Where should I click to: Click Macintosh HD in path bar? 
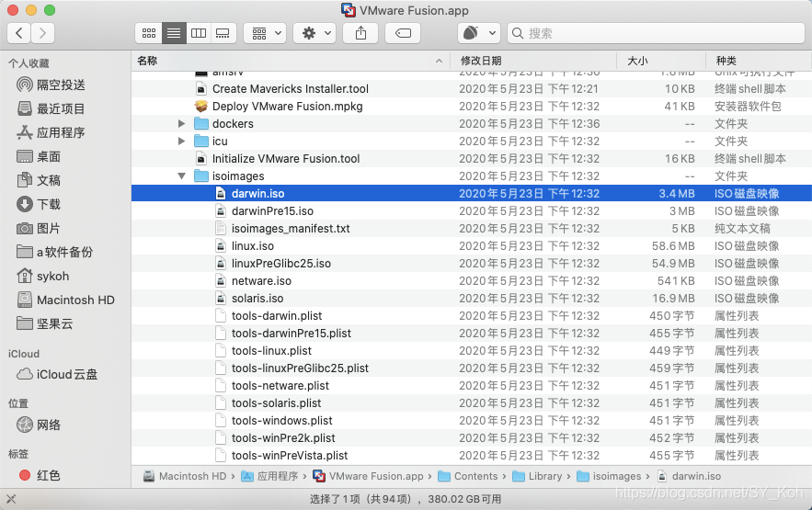(185, 476)
